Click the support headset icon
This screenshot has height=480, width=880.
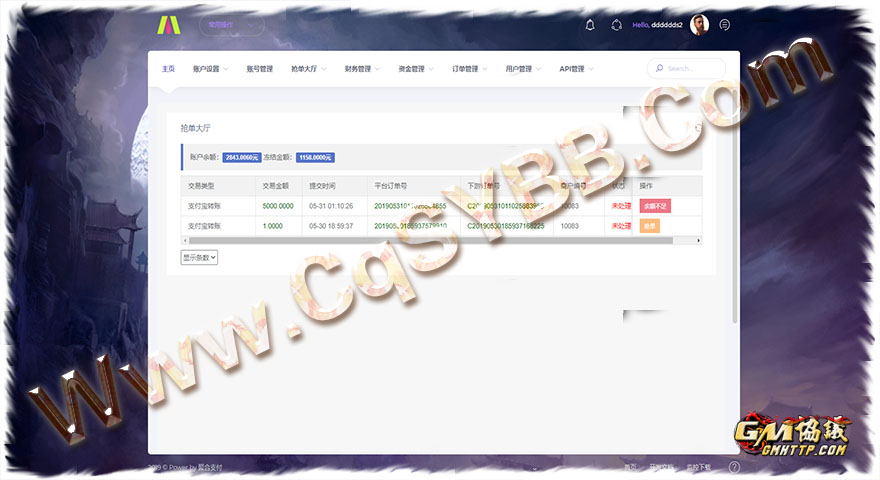coord(616,25)
